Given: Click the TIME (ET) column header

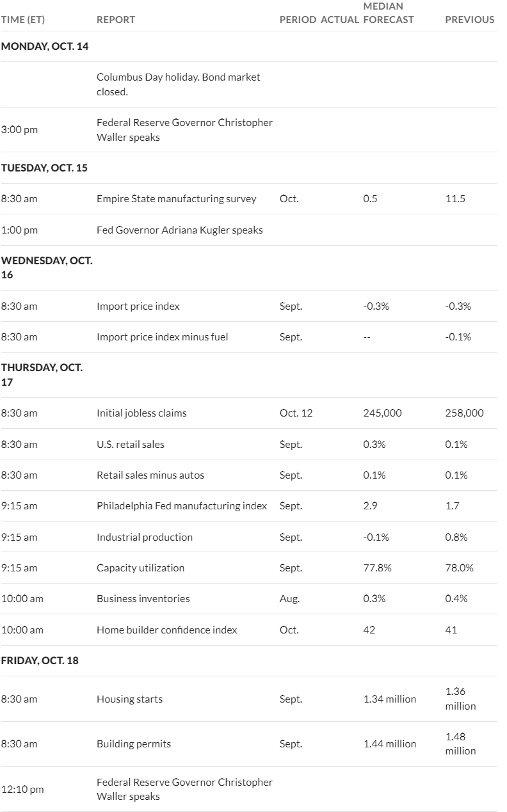Looking at the screenshot, I should coord(23,20).
